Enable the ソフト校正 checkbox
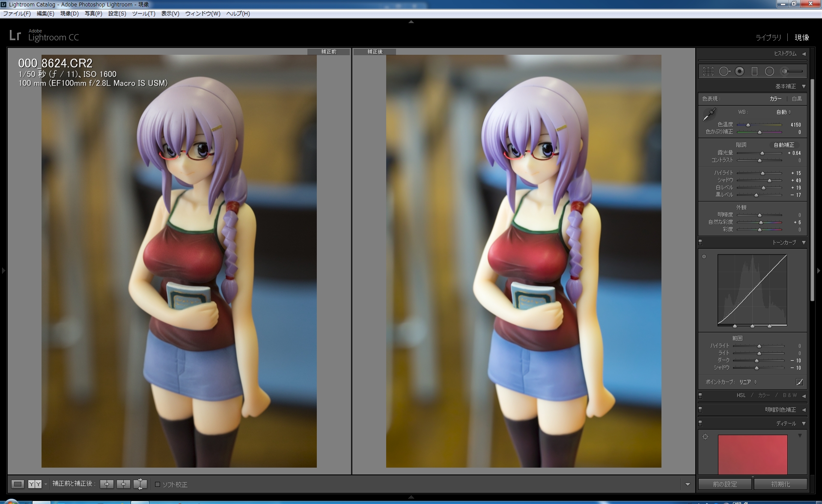822x504 pixels. [158, 484]
